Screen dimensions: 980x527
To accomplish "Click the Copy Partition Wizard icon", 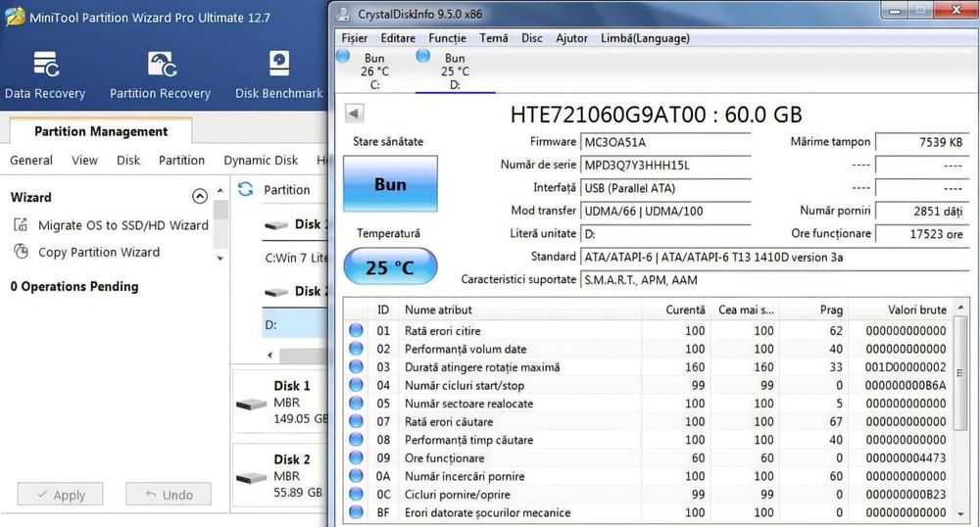I will click(22, 252).
